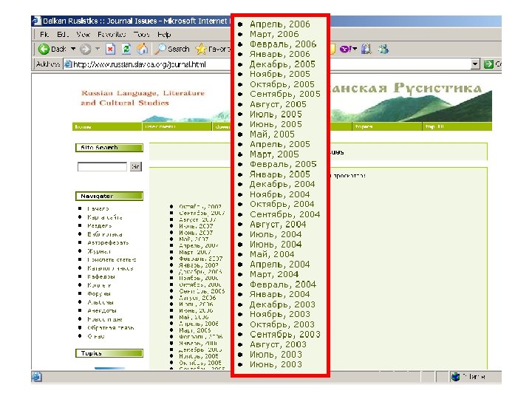This screenshot has height=399, width=532.
Task: Open the Новости дня link
Action: 105,319
